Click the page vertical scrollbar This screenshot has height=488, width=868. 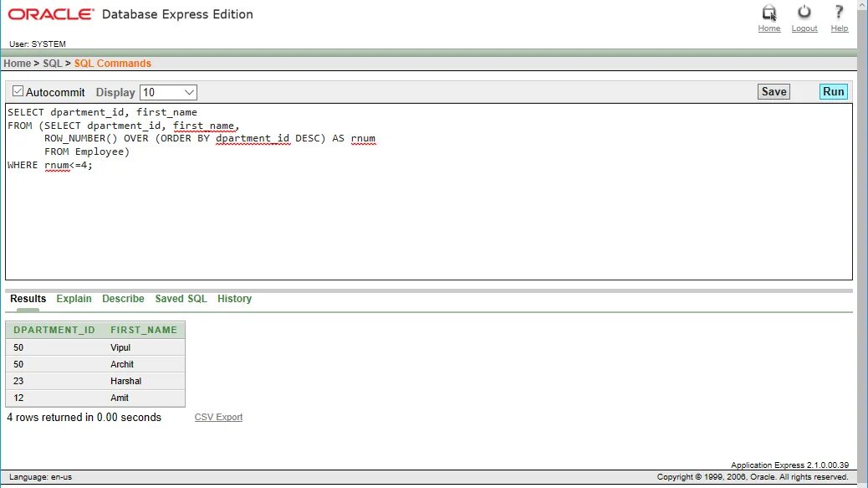[x=862, y=244]
